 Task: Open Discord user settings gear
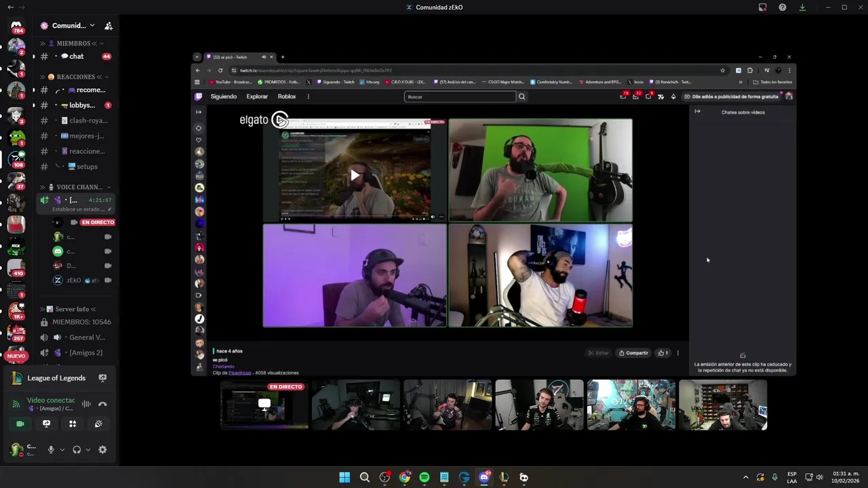[x=102, y=449]
